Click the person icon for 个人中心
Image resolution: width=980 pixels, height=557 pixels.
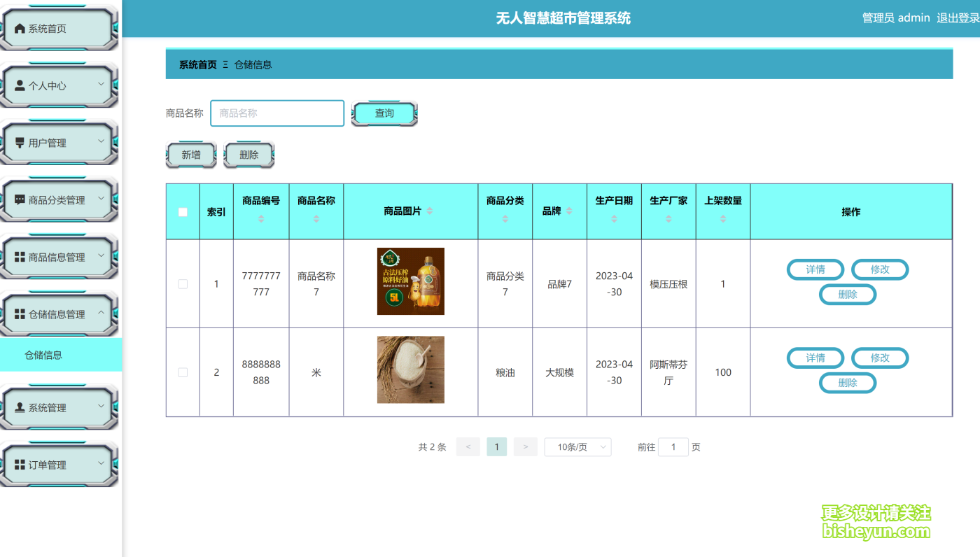(x=20, y=86)
